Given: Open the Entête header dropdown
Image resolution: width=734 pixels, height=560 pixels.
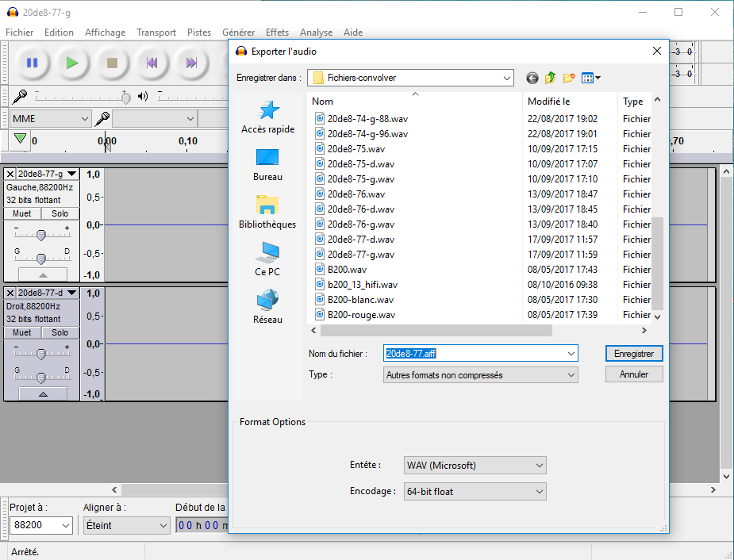Looking at the screenshot, I should (475, 466).
